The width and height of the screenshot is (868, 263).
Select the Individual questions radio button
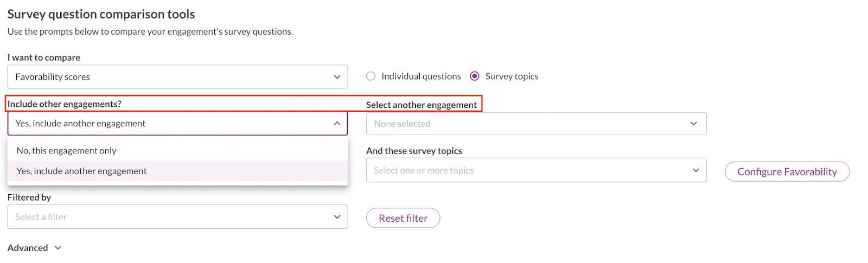(371, 76)
